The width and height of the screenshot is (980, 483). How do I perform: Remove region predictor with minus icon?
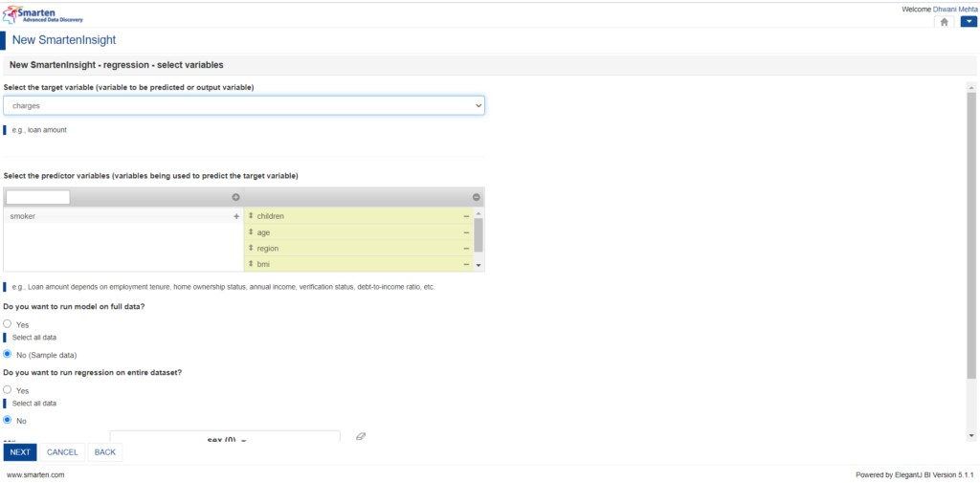[x=466, y=249]
